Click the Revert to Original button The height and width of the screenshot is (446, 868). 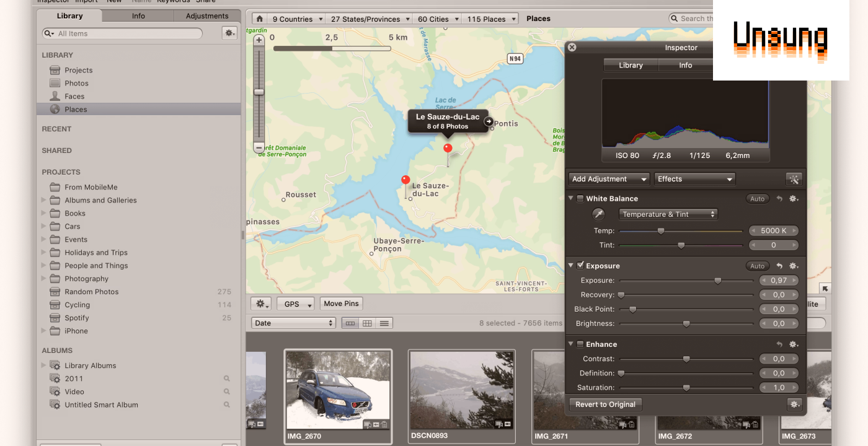[605, 404]
